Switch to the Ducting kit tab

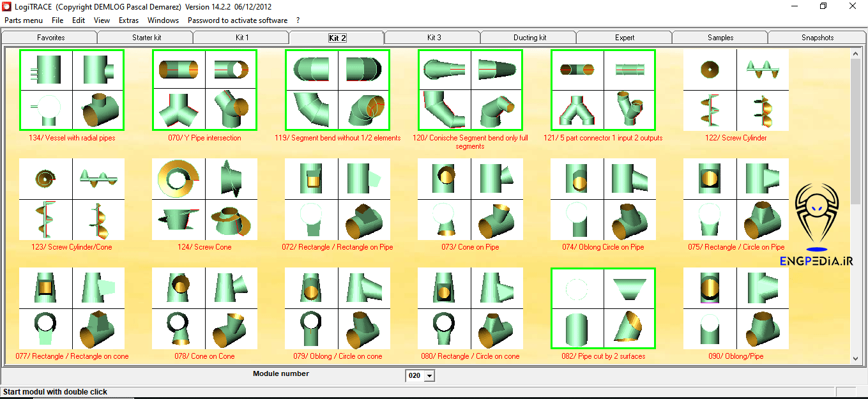pyautogui.click(x=529, y=38)
